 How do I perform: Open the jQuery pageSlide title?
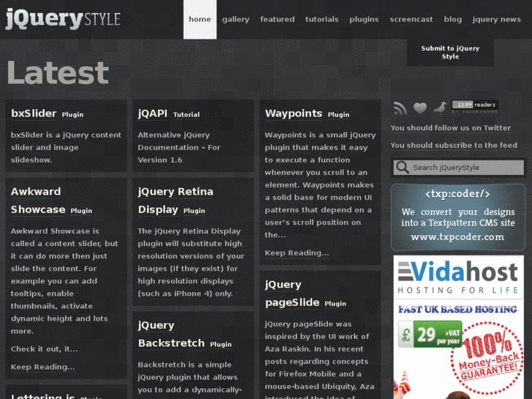pos(292,294)
